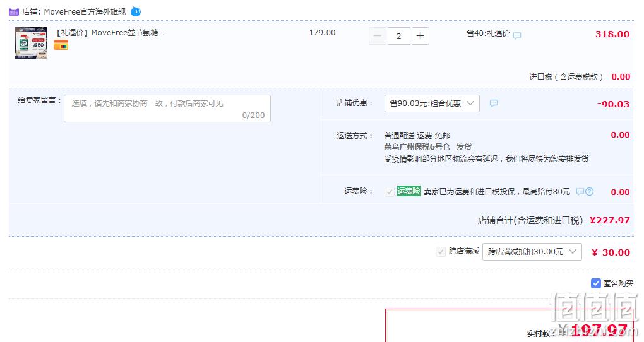Open product link 【礼遇价】MoveFree益节氨糖
Screen dimensions: 644x342
[109, 33]
